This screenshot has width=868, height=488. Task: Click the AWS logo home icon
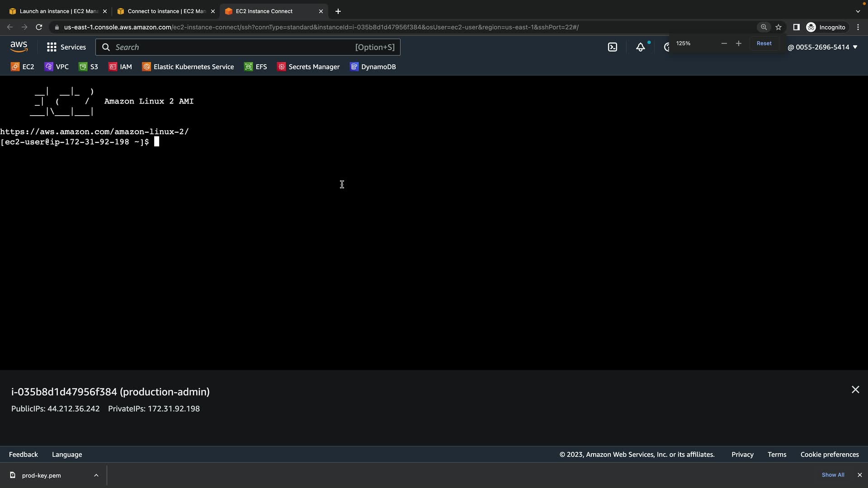pyautogui.click(x=19, y=47)
